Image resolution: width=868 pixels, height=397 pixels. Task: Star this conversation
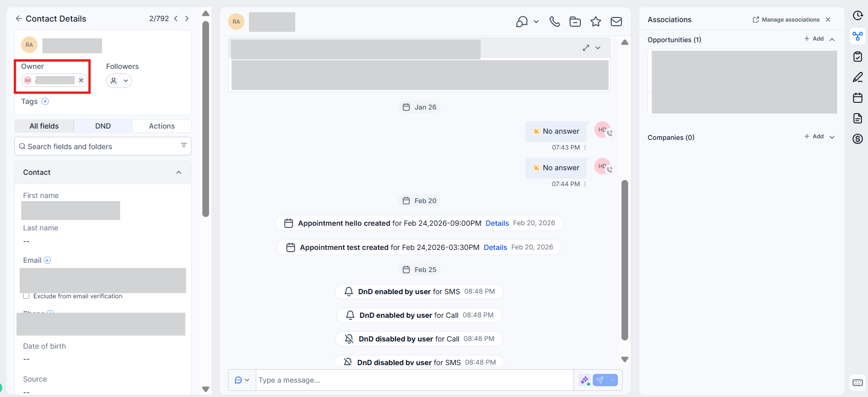pyautogui.click(x=595, y=22)
